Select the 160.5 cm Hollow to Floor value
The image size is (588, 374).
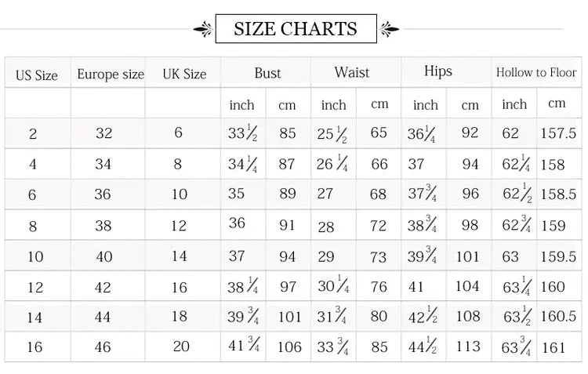(558, 317)
